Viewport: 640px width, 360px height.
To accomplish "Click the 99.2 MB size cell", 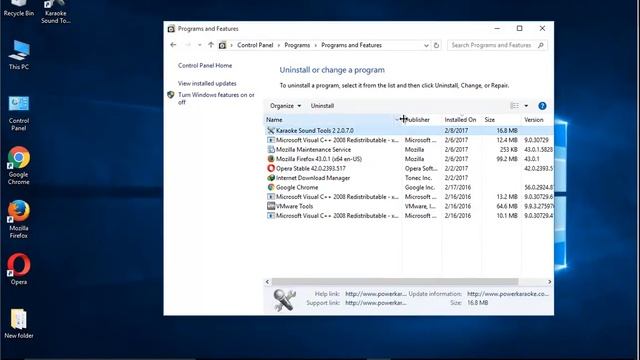I will 507,159.
